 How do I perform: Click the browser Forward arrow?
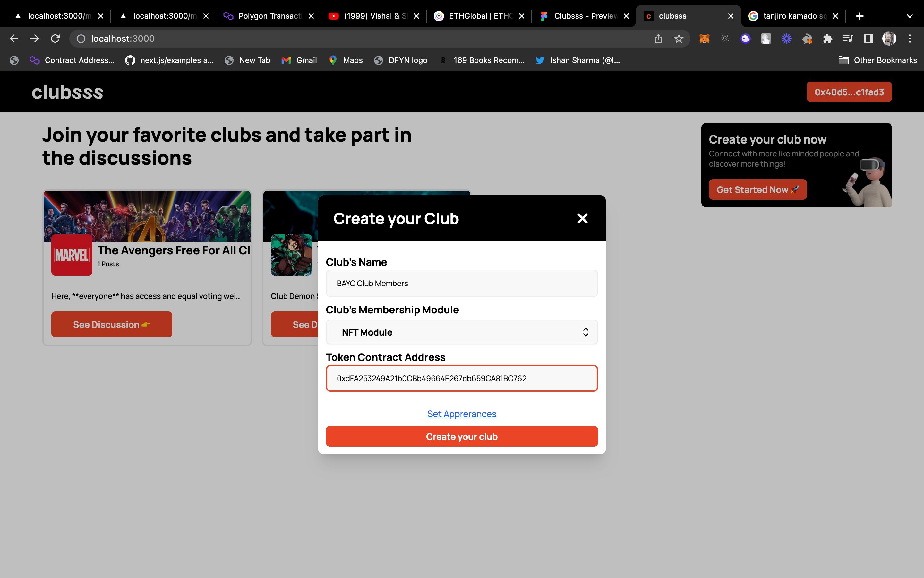[x=35, y=39]
